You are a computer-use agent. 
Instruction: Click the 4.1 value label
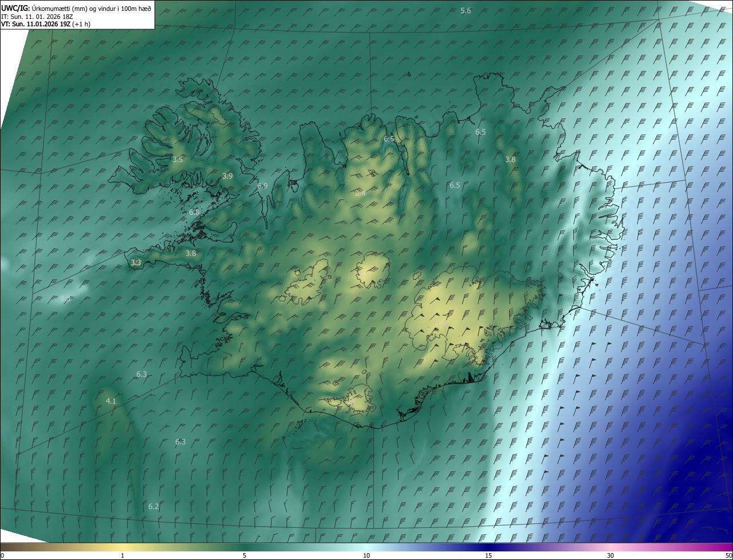(111, 401)
